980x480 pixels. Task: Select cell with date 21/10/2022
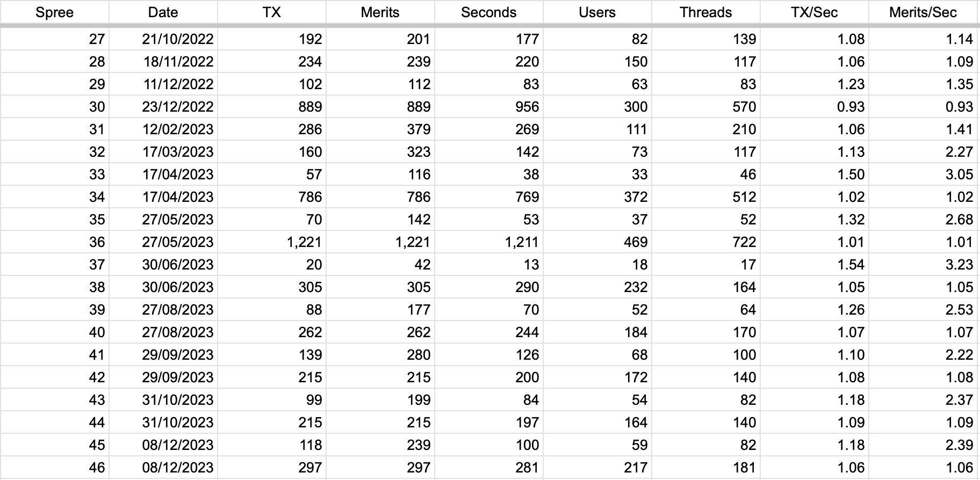coord(163,39)
